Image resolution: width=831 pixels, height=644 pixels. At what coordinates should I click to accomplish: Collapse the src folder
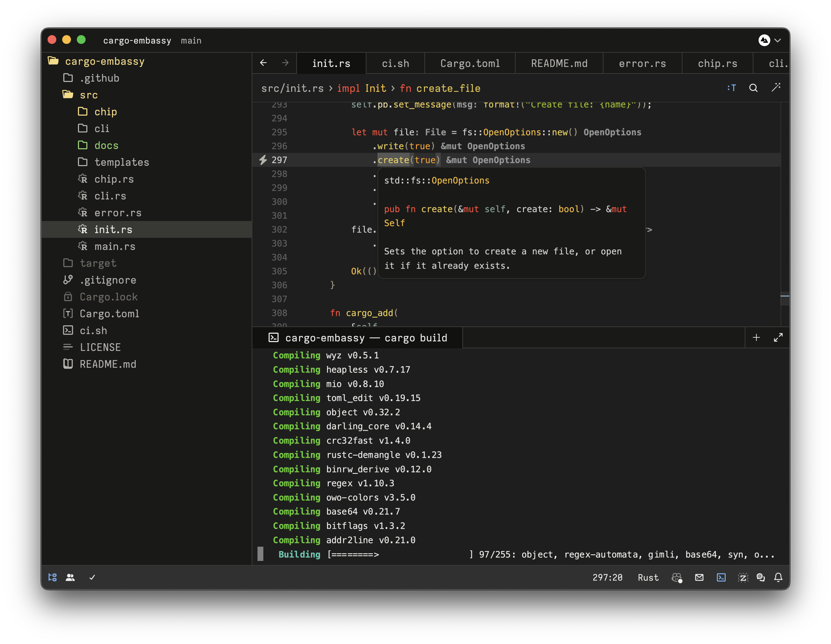coord(88,95)
